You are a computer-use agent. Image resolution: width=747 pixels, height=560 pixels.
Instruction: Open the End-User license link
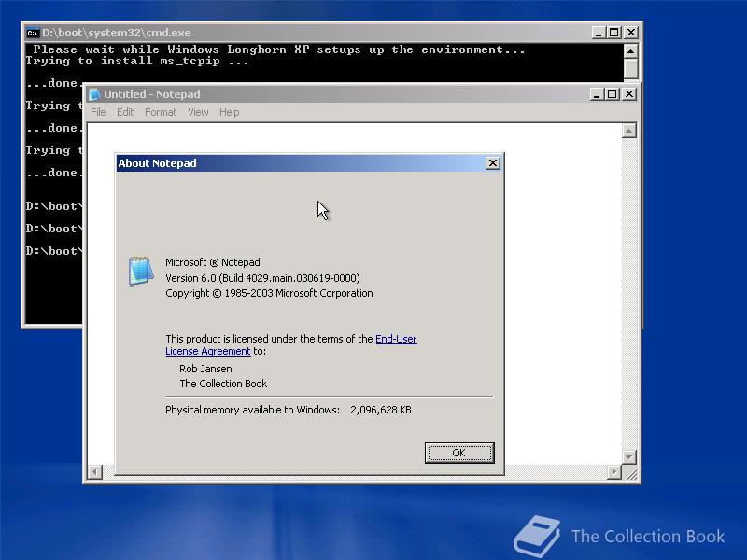(x=396, y=339)
